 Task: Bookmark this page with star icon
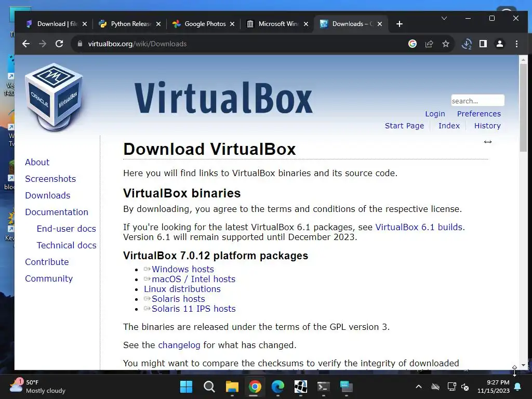[445, 44]
